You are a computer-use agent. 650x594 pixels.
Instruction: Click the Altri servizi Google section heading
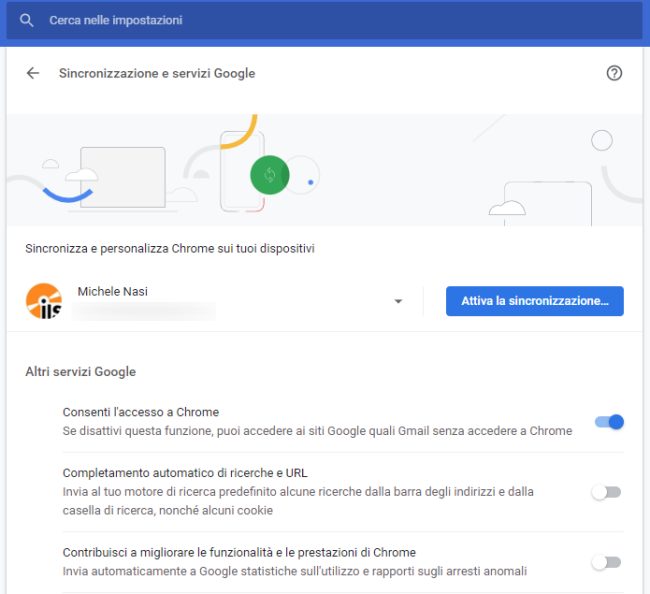coord(80,372)
